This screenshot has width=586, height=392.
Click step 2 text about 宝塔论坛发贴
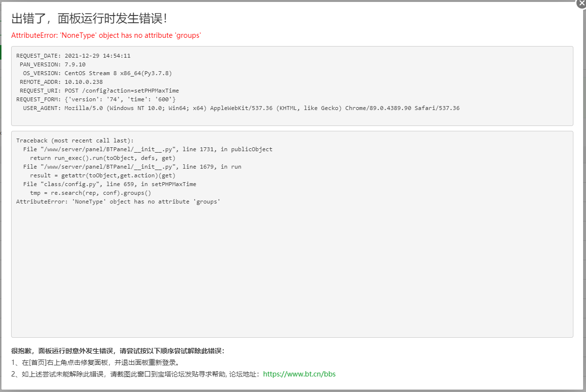point(136,374)
